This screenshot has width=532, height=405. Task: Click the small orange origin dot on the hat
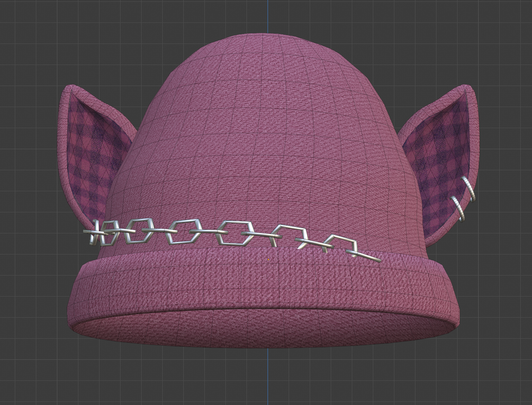(x=268, y=259)
